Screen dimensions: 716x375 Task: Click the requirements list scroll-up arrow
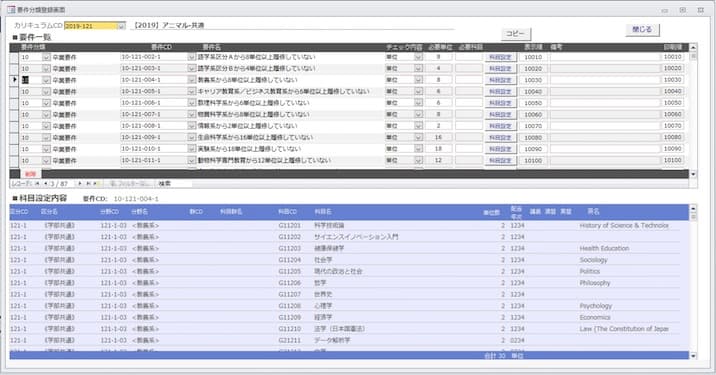point(693,47)
